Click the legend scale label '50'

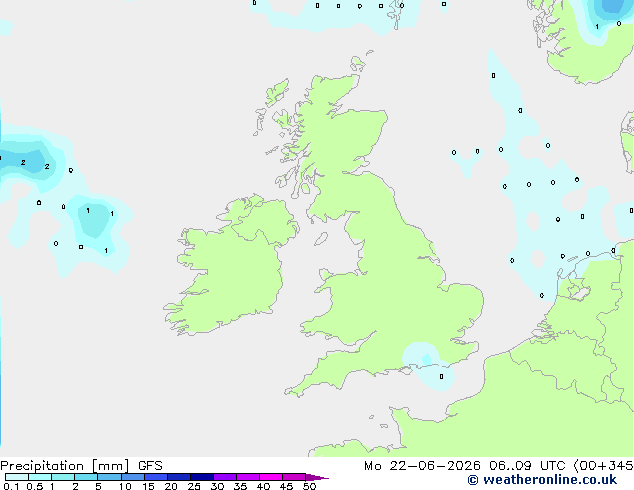[x=309, y=486]
